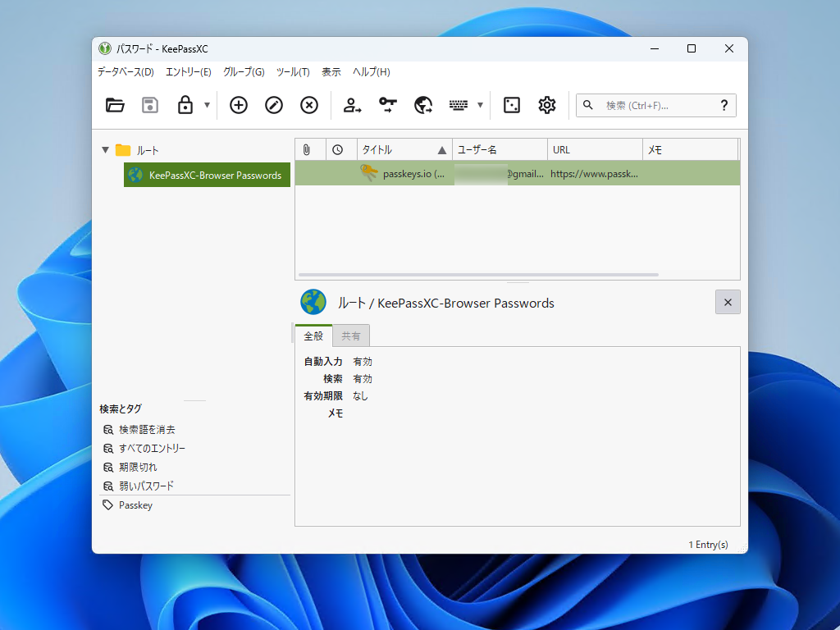Copy the username with the person icon
This screenshot has width=840, height=630.
click(x=351, y=105)
